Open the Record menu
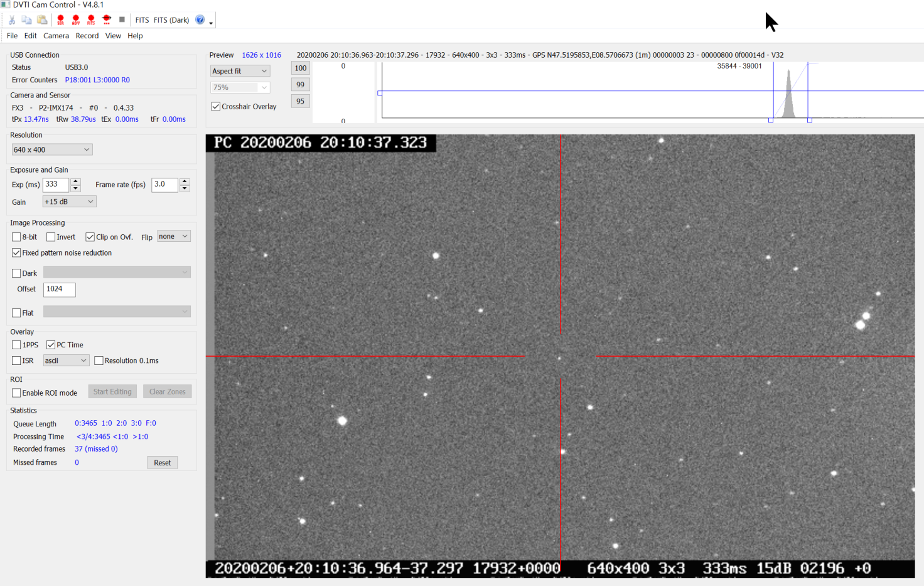 pyautogui.click(x=87, y=36)
